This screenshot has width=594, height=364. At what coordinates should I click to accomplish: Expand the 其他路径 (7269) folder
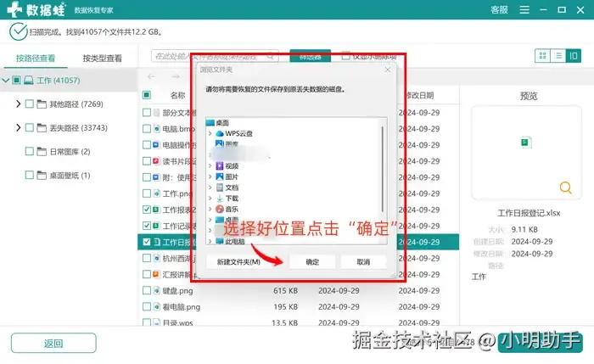[x=18, y=104]
